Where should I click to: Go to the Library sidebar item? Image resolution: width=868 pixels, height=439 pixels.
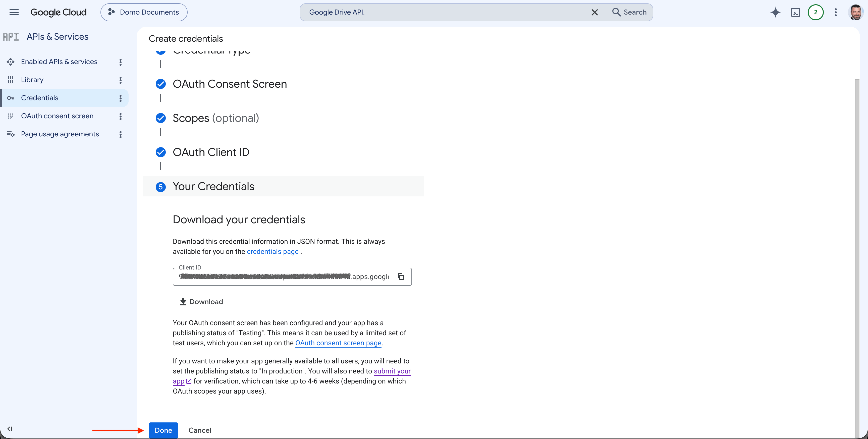click(x=32, y=80)
